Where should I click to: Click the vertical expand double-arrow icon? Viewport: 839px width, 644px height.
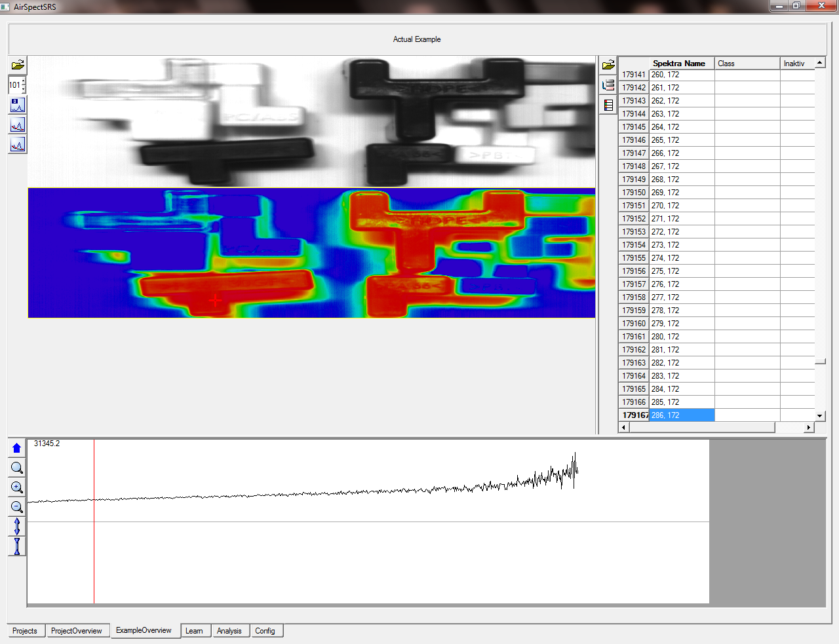[x=17, y=526]
